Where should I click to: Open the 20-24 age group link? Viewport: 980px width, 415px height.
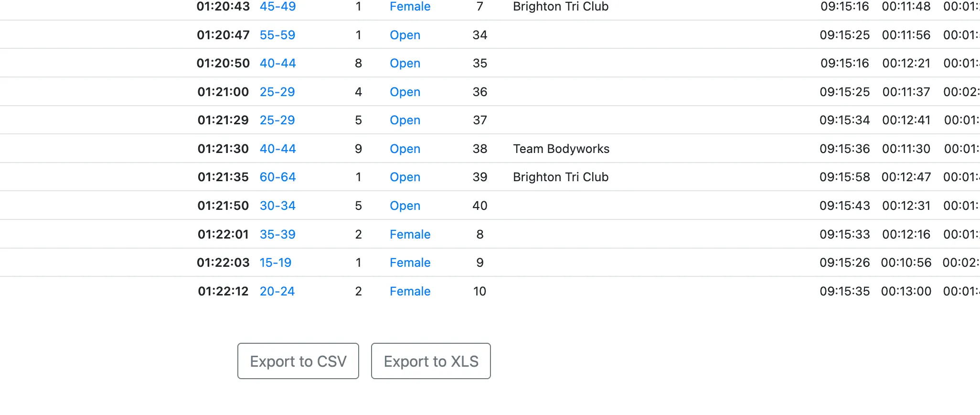coord(277,291)
